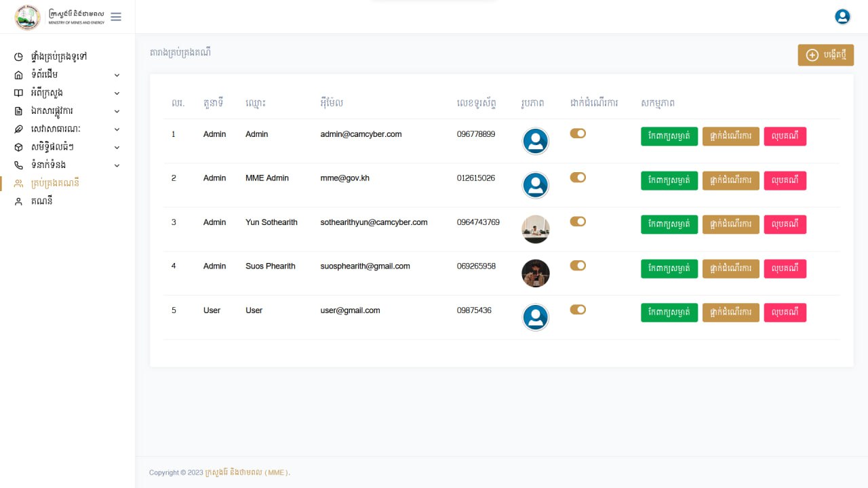The width and height of the screenshot is (868, 488).
Task: Click the leaf icon in the sidebar
Action: click(x=19, y=129)
